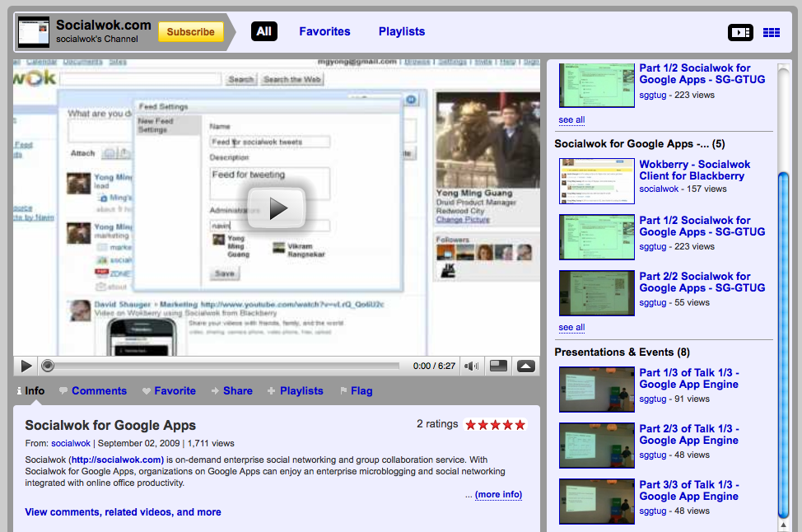The height and width of the screenshot is (532, 802).
Task: Open the Favorites tab
Action: [x=324, y=31]
